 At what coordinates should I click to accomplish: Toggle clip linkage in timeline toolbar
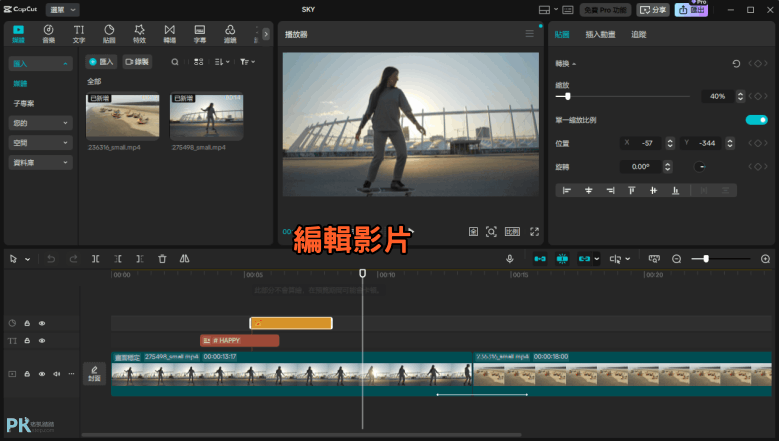click(x=584, y=259)
